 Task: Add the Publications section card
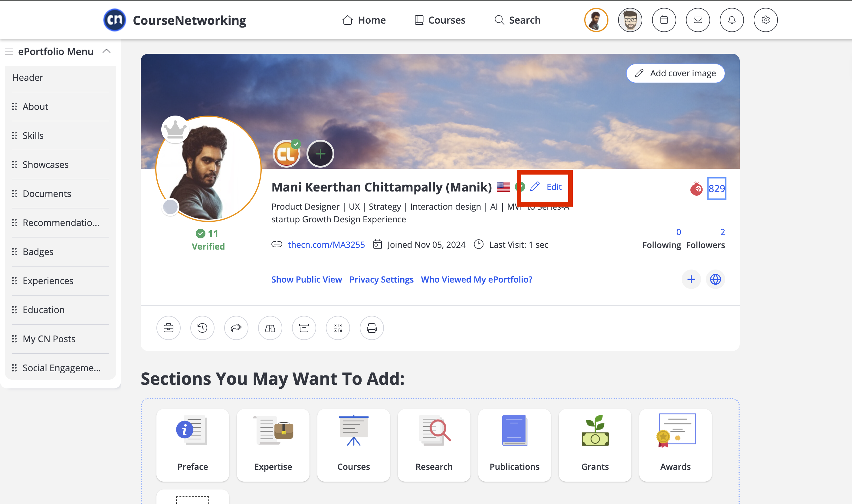(x=514, y=445)
